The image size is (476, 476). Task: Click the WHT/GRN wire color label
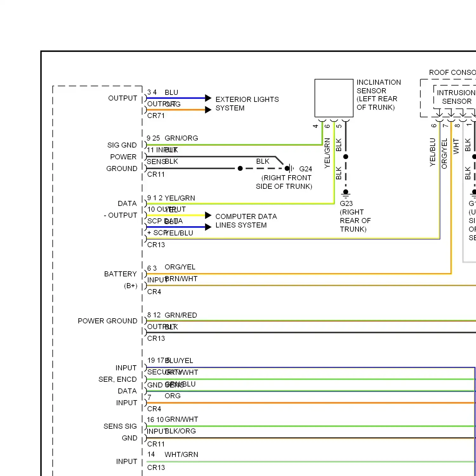(x=182, y=454)
